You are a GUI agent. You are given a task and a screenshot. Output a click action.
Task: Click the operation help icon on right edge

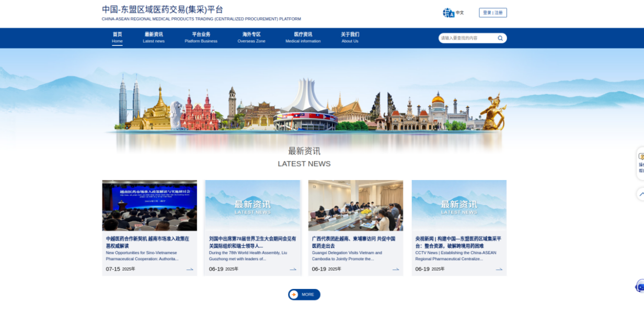(641, 163)
